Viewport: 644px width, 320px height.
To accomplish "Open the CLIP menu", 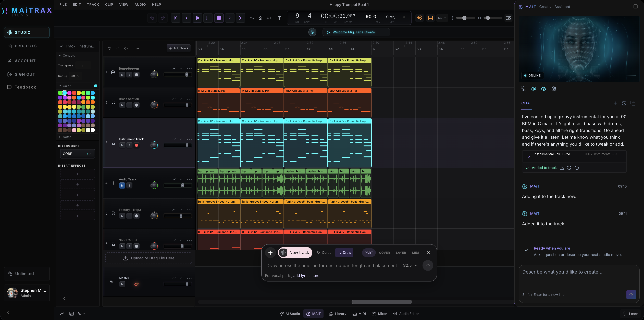I will coord(109,5).
